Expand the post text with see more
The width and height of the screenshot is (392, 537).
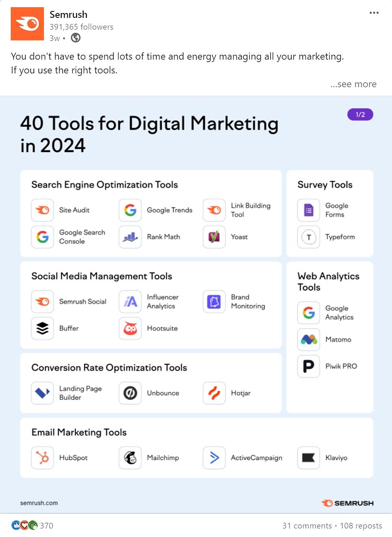[353, 84]
